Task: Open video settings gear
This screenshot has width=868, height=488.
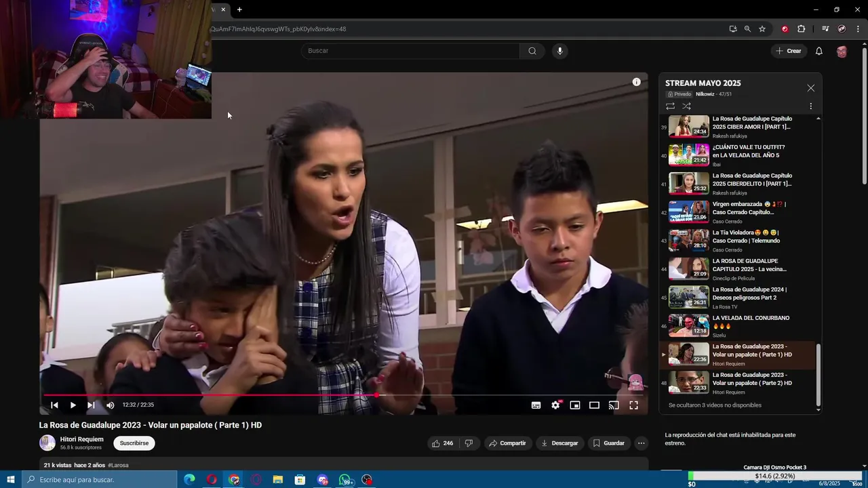Action: point(555,405)
